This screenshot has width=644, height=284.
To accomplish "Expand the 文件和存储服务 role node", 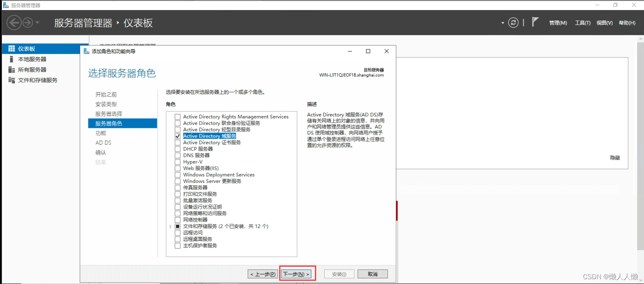I will coord(171,226).
